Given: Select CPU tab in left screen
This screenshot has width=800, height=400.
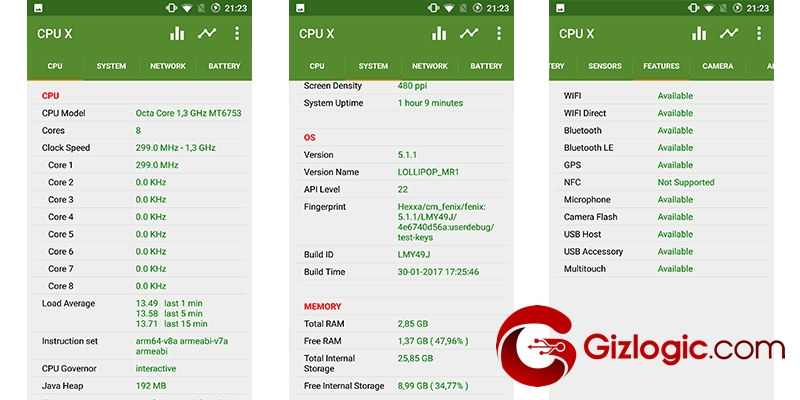Looking at the screenshot, I should point(55,66).
